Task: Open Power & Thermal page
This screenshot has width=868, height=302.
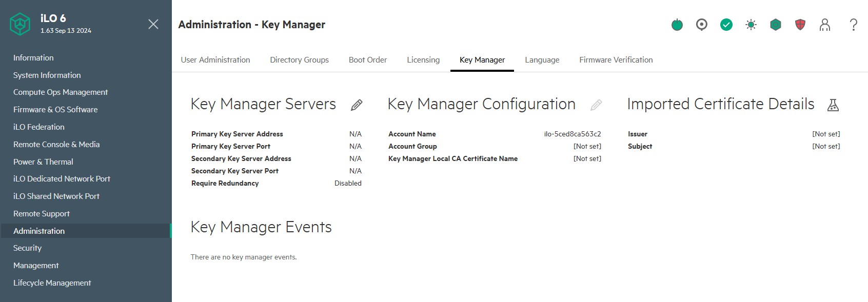Action: pyautogui.click(x=43, y=162)
